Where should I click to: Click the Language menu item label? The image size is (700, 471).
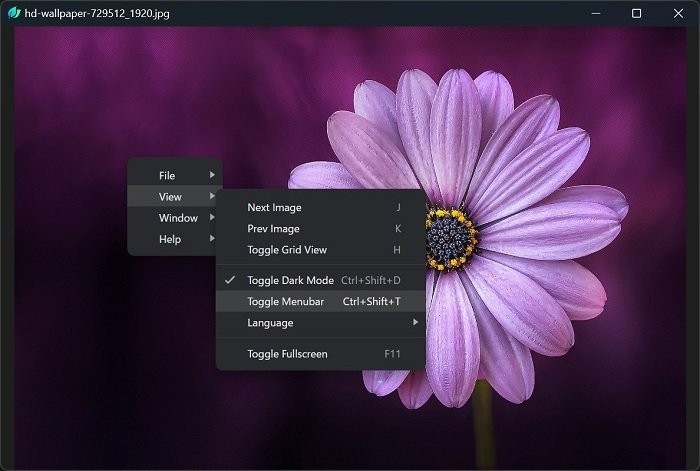tap(270, 323)
